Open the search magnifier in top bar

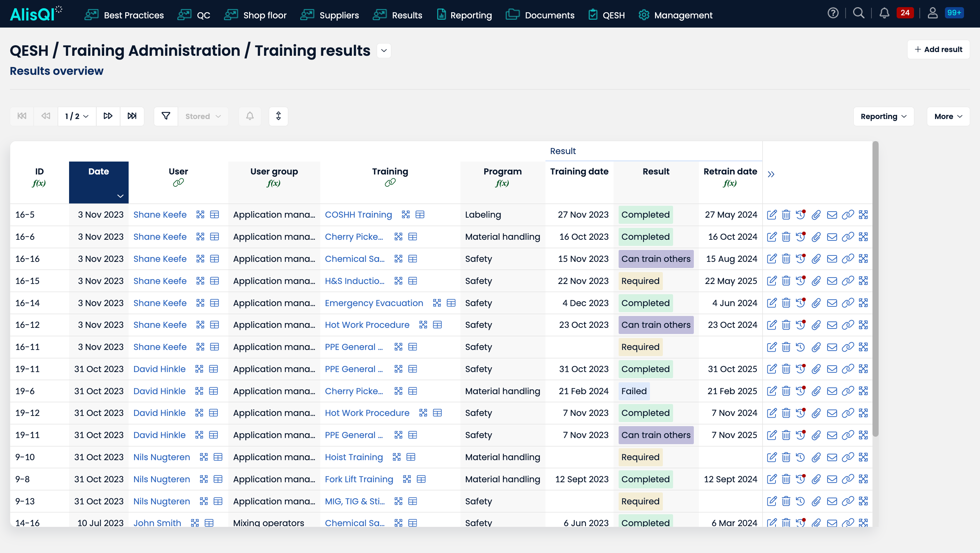coord(859,14)
